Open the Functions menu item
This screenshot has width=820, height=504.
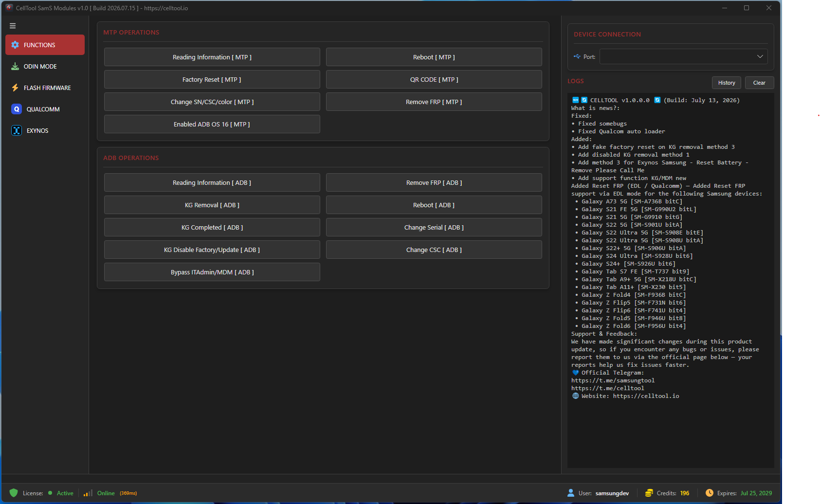click(45, 45)
